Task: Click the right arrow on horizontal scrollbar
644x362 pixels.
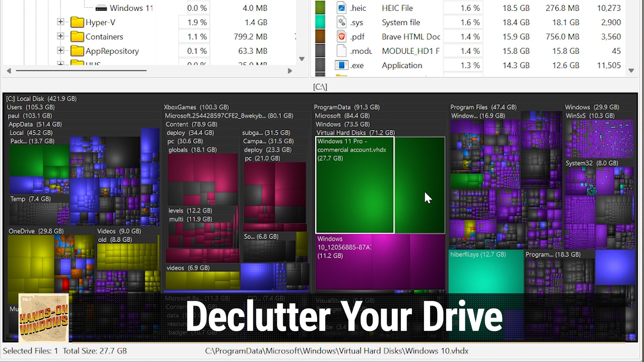Action: tap(290, 71)
